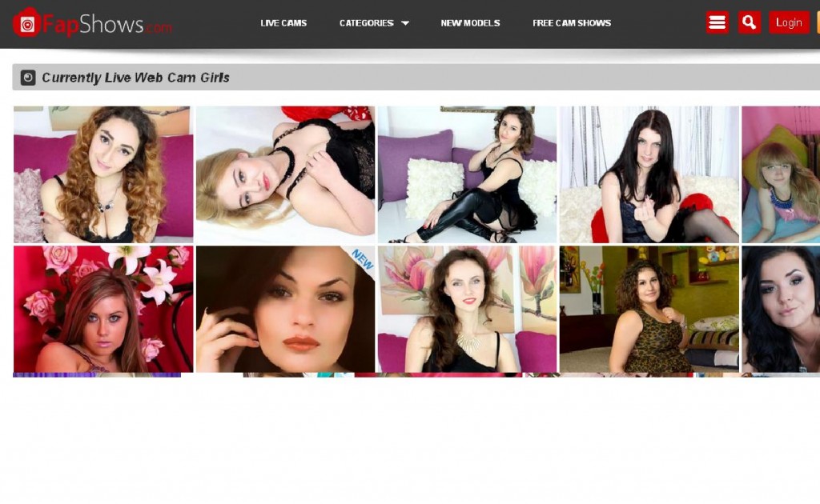820x504 pixels.
Task: Expand the CATEGORIES dropdown arrow
Action: [405, 23]
